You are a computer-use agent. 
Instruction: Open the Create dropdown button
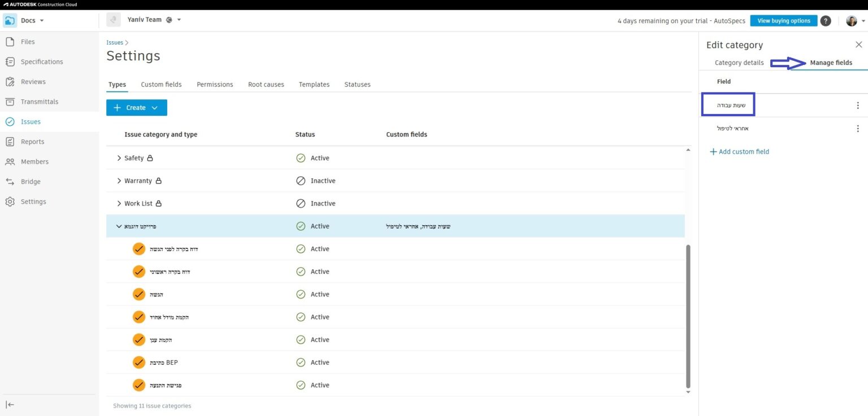(x=136, y=108)
